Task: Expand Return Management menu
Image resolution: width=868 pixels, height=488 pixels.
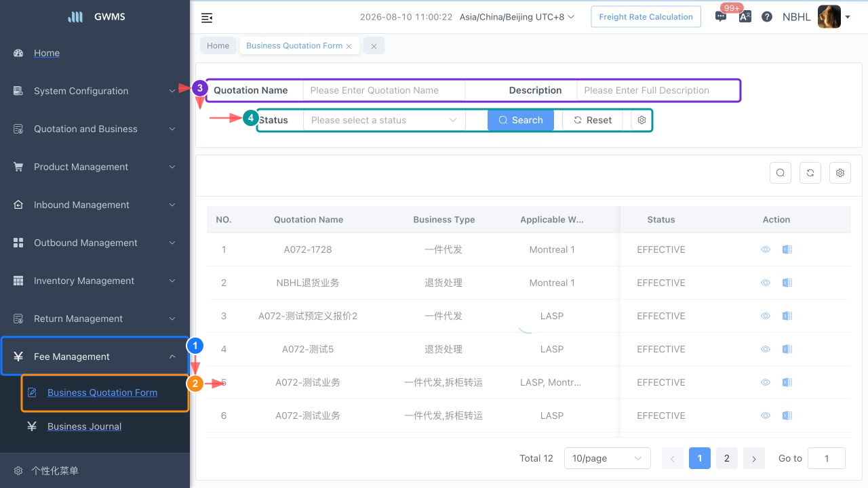Action: tap(95, 319)
